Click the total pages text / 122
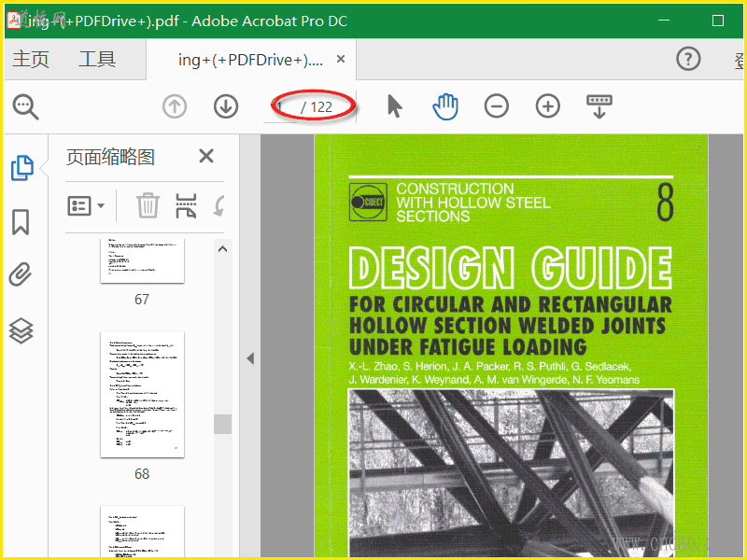Image resolution: width=747 pixels, height=560 pixels. click(x=317, y=107)
